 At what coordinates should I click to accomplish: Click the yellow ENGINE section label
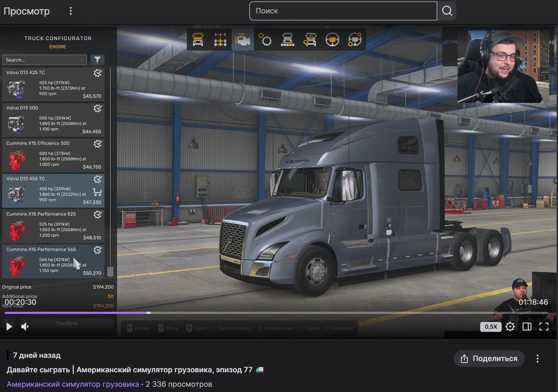[58, 47]
